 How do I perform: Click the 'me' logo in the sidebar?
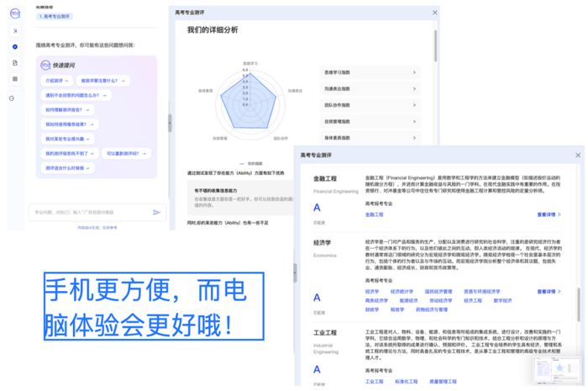tap(15, 14)
